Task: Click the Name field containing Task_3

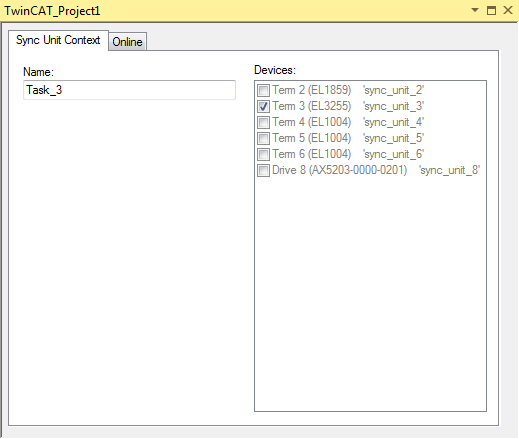Action: click(129, 90)
